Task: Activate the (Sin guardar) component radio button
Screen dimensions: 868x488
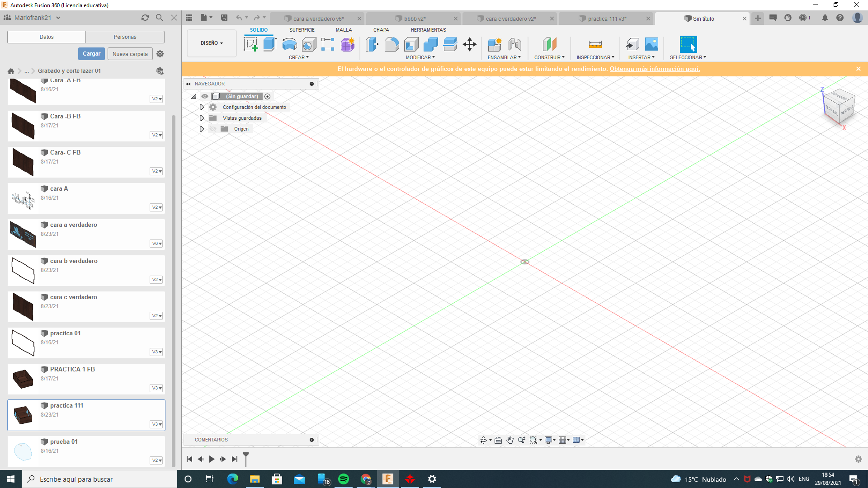Action: click(268, 96)
